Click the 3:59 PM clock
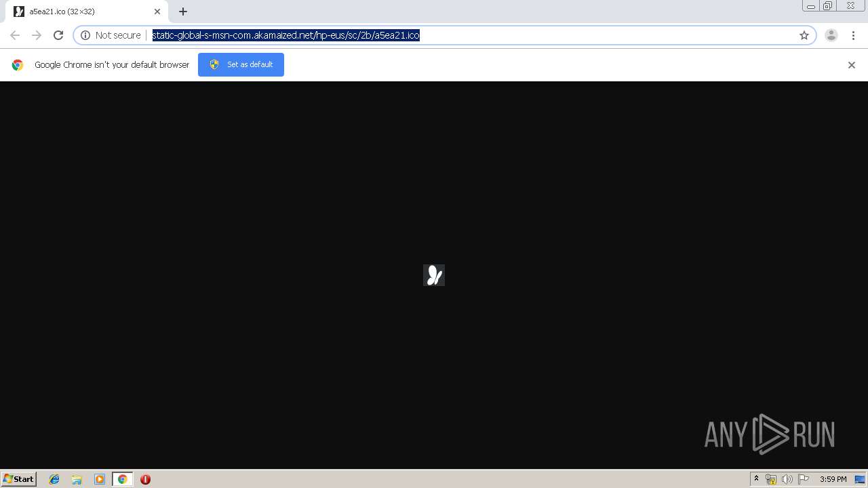Screen dimensions: 868x488 click(x=833, y=479)
